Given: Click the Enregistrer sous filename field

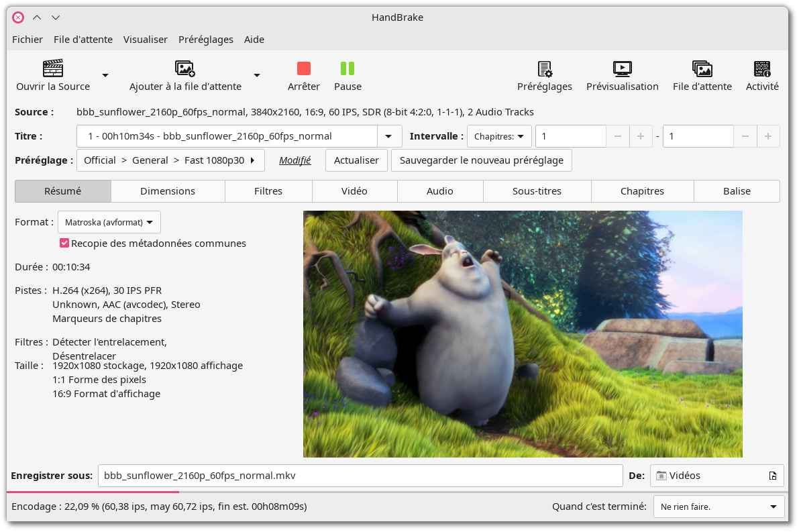Looking at the screenshot, I should pyautogui.click(x=360, y=476).
